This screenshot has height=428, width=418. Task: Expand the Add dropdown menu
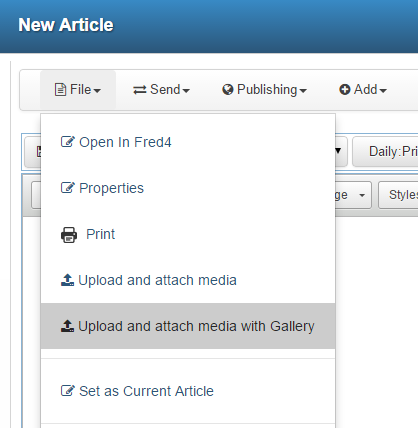pos(363,90)
